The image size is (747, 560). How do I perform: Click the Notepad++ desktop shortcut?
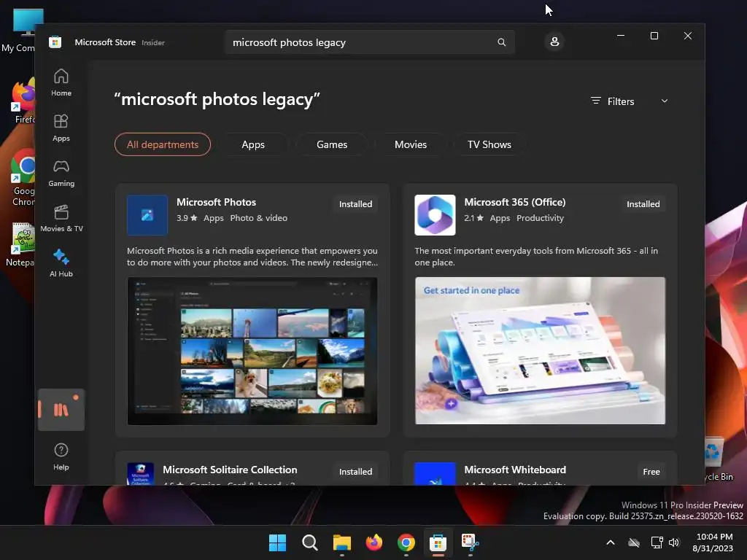[21, 245]
